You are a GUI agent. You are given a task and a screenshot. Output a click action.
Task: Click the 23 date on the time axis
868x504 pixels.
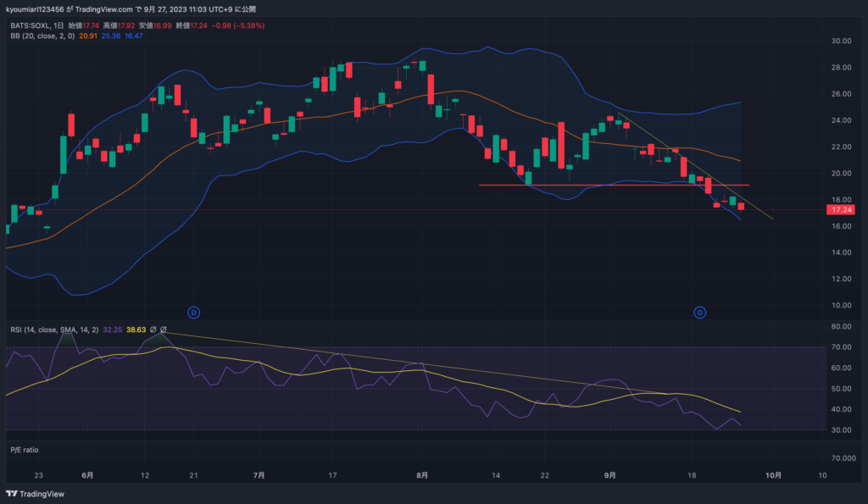(38, 475)
